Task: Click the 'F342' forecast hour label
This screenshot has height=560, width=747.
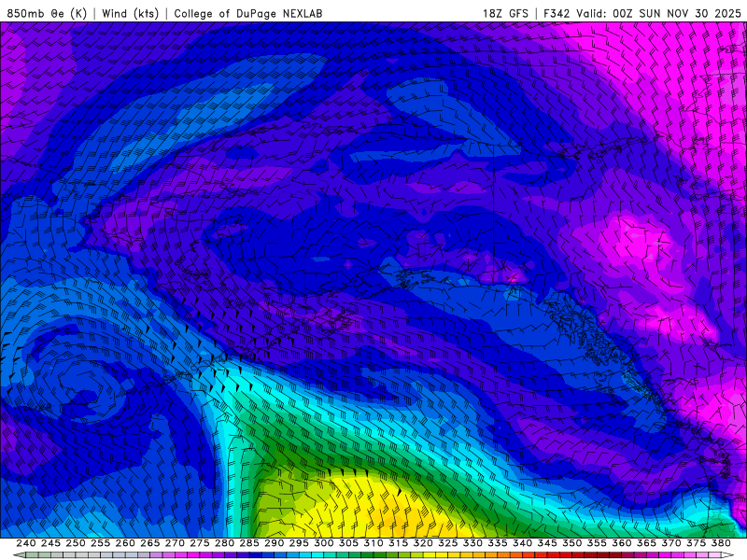Action: [x=557, y=13]
